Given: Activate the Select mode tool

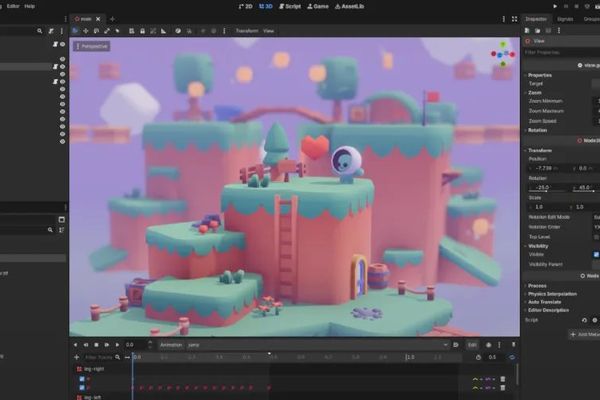Looking at the screenshot, I should (75, 31).
